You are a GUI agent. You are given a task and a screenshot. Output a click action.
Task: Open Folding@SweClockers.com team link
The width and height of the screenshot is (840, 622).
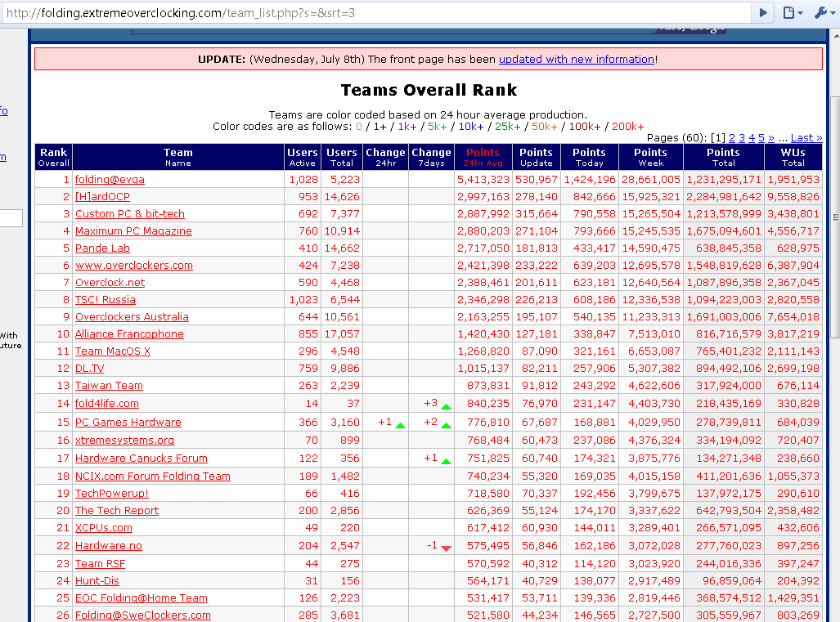tap(142, 615)
